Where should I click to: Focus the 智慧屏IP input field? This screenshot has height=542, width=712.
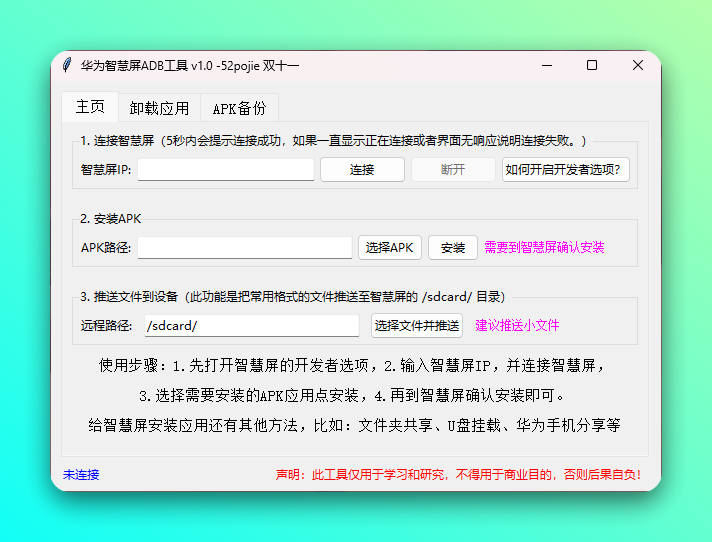(x=226, y=169)
